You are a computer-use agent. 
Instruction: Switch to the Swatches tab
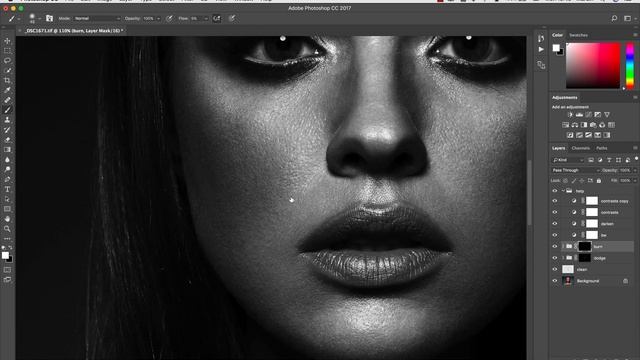578,35
